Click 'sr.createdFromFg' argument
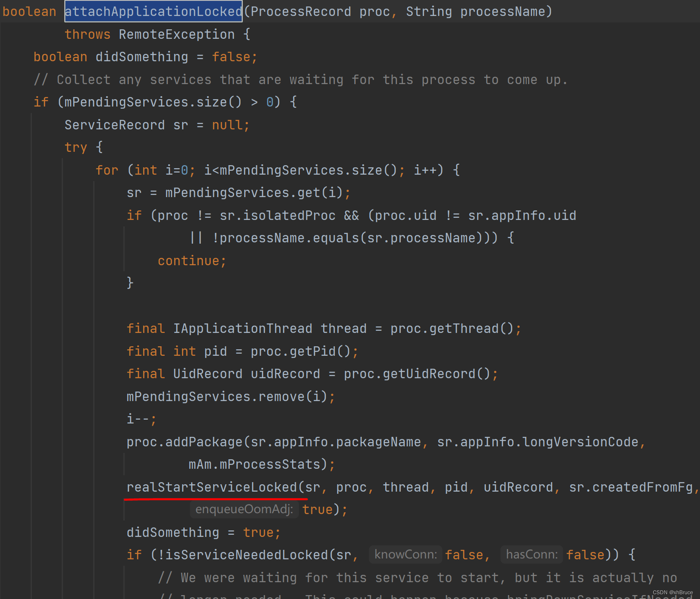Image resolution: width=700 pixels, height=599 pixels. coord(631,487)
